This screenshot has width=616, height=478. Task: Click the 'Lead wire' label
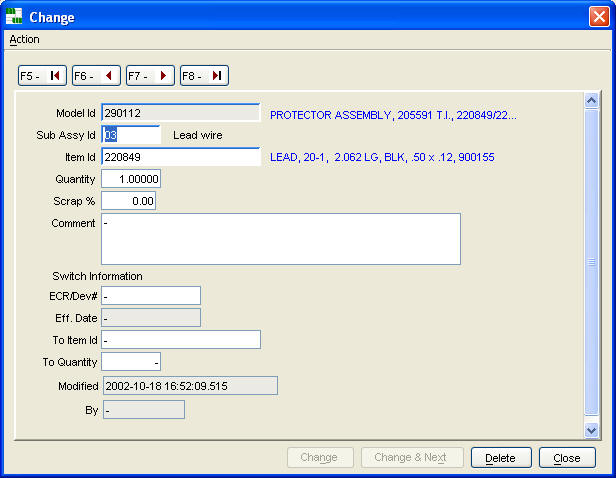(198, 135)
